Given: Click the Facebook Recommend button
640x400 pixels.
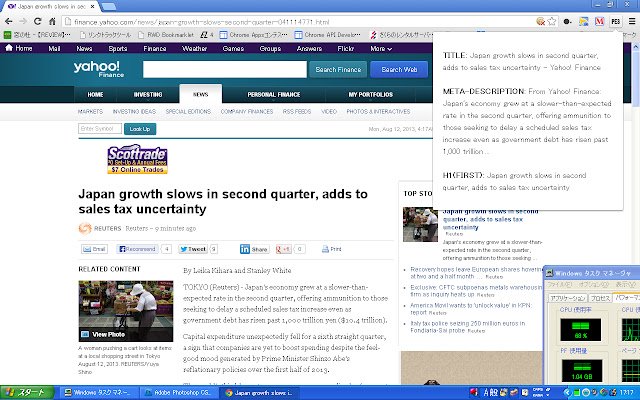Looking at the screenshot, I should [137, 249].
